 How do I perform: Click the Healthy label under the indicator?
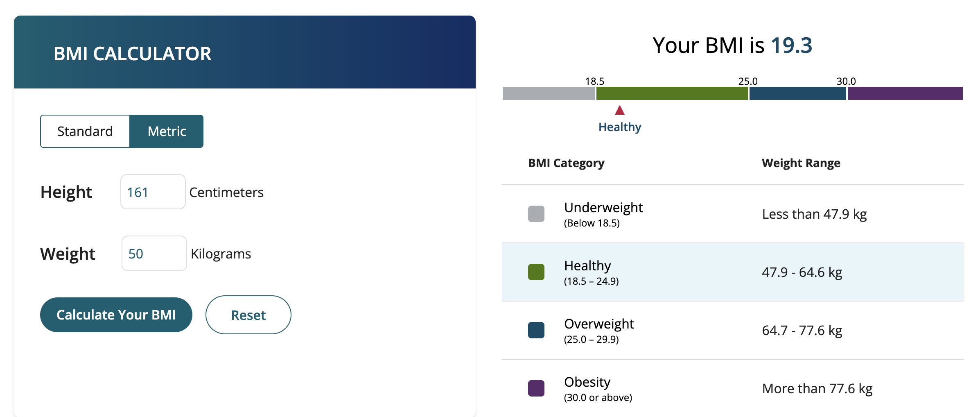620,127
